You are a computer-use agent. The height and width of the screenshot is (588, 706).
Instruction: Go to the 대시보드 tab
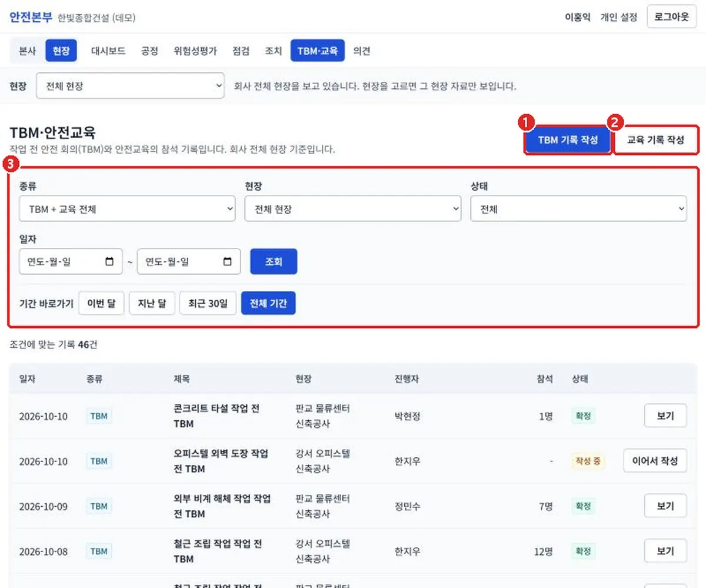pyautogui.click(x=108, y=51)
